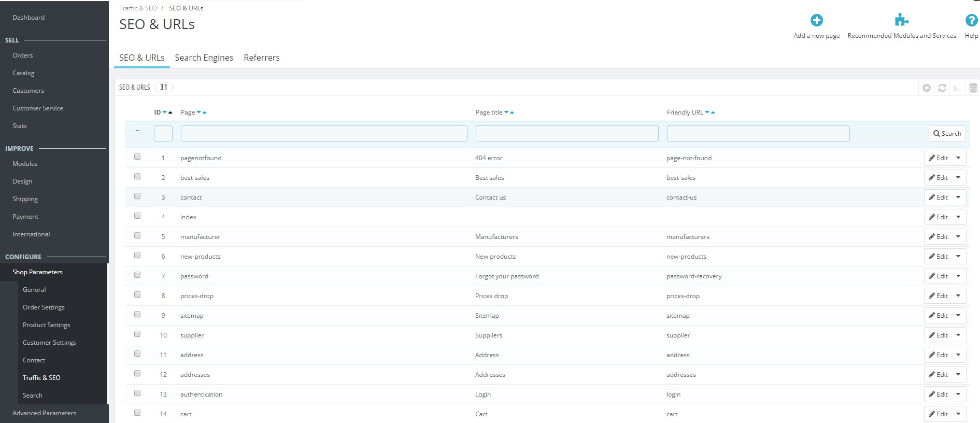
Task: Export to SQL Manager database icon
Action: tap(973, 88)
